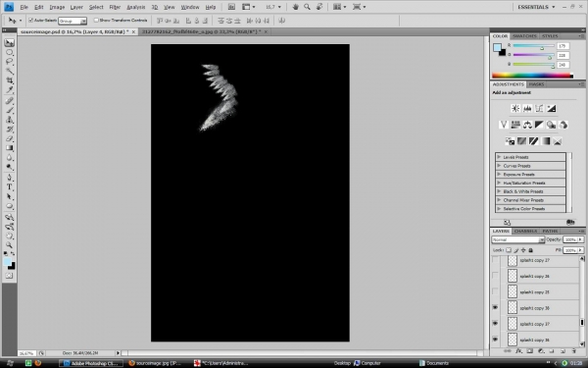588x368 pixels.
Task: Select the Eyedropper tool
Action: [10, 89]
